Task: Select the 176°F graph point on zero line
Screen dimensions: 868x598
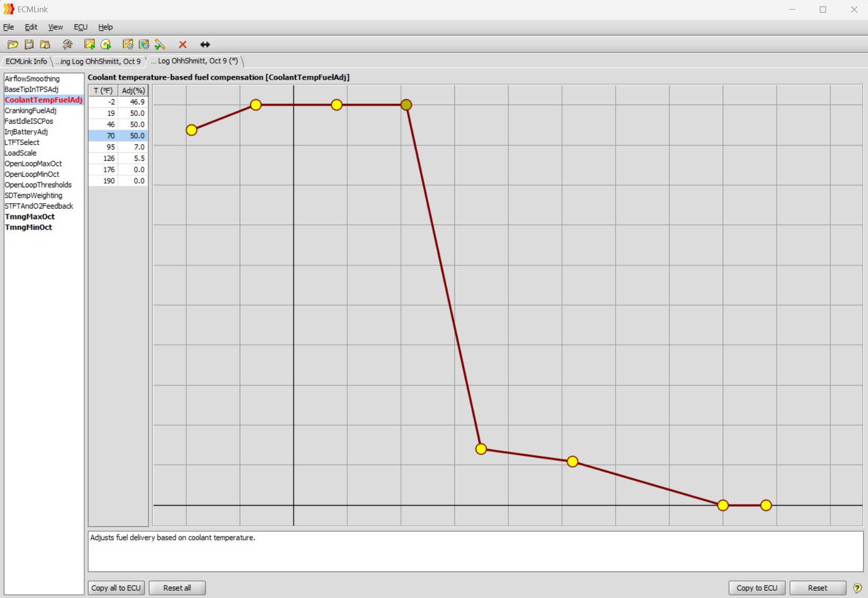Action: (723, 506)
